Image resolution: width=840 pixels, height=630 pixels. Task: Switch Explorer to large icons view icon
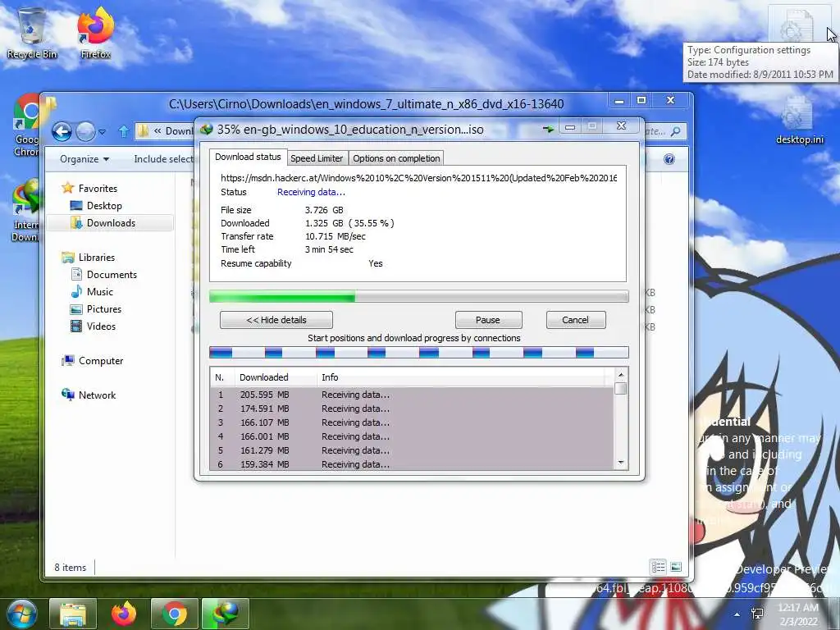(x=676, y=567)
